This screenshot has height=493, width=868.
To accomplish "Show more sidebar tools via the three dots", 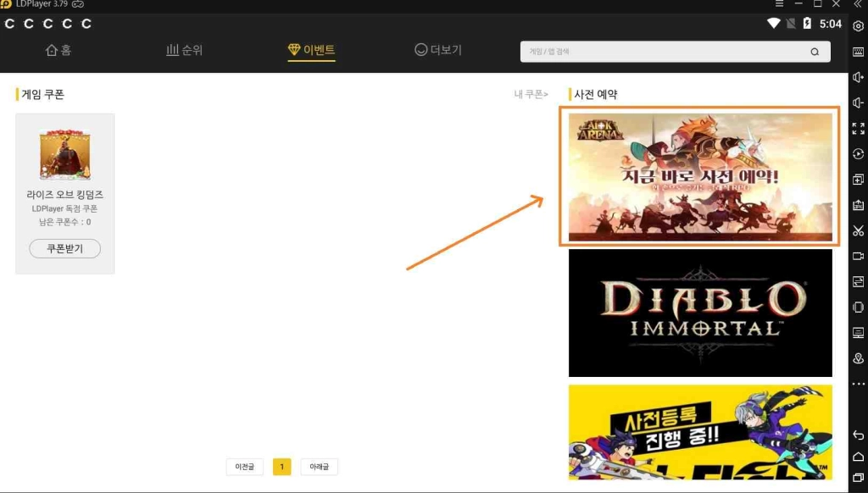I will (858, 384).
